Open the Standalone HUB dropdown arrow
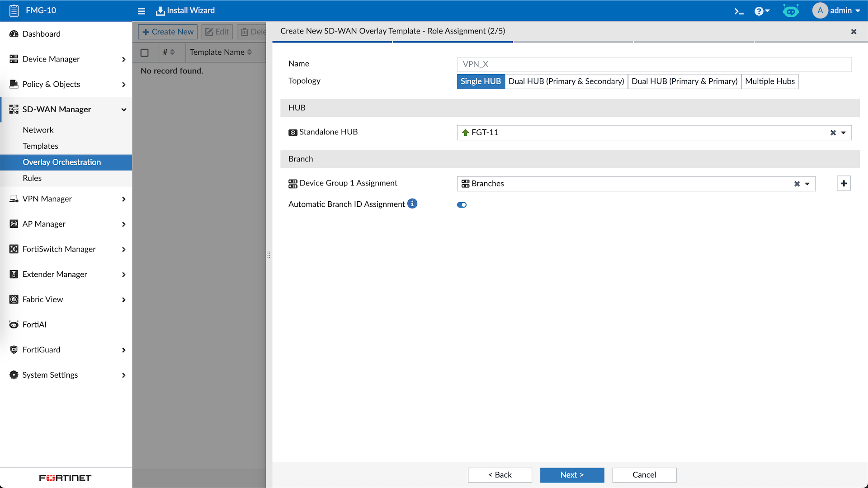The image size is (868, 488). coord(843,133)
